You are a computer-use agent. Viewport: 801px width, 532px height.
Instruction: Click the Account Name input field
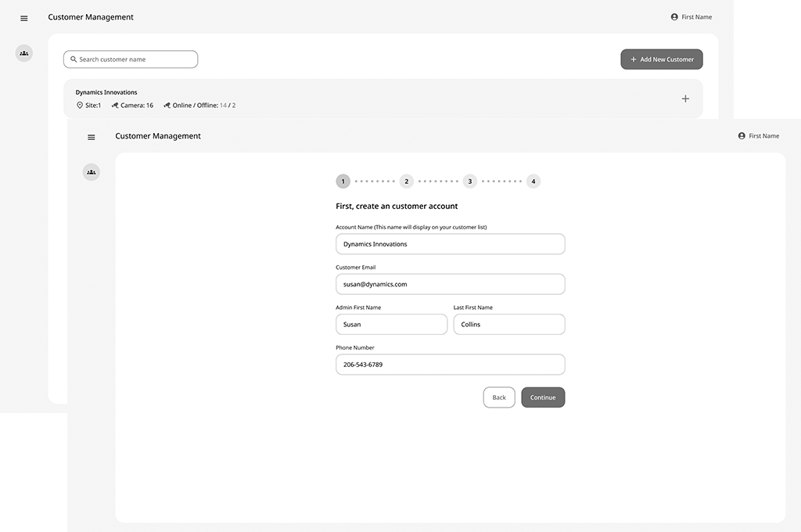pos(451,244)
